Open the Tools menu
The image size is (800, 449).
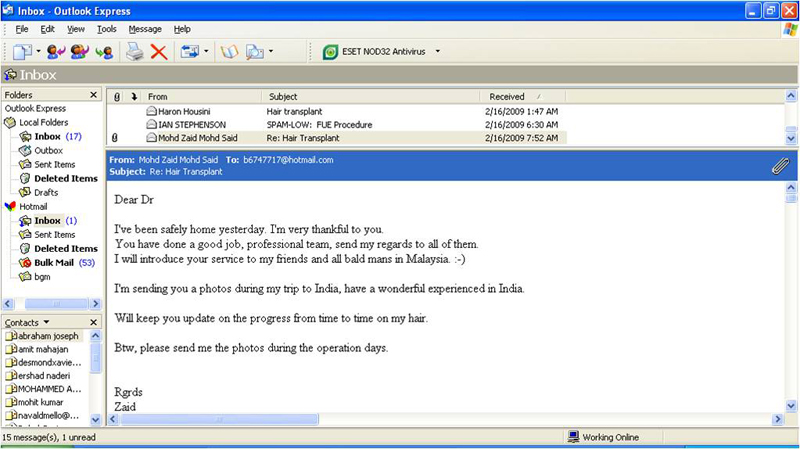[x=106, y=29]
